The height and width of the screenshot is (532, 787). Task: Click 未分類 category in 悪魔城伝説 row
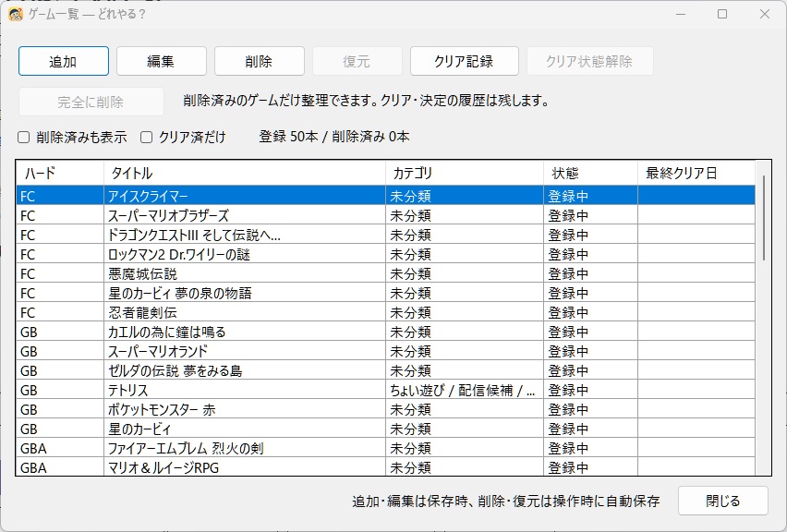click(x=465, y=273)
